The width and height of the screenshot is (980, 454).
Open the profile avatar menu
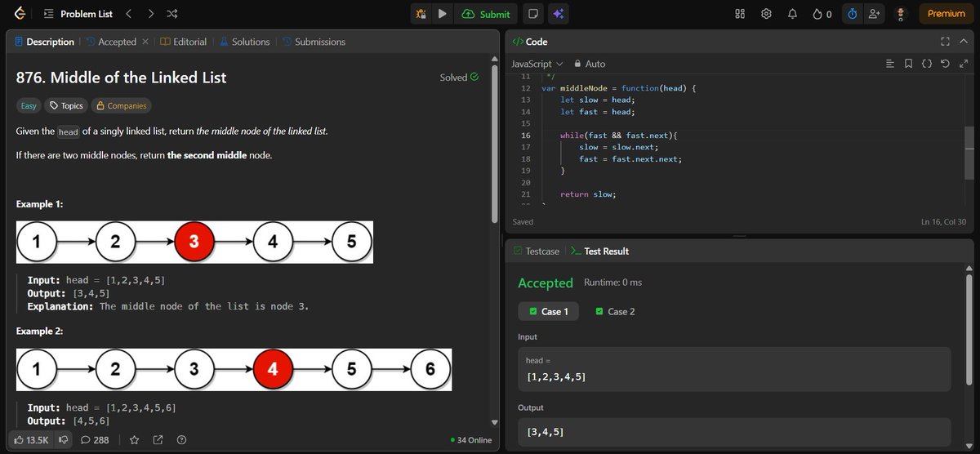pyautogui.click(x=902, y=14)
